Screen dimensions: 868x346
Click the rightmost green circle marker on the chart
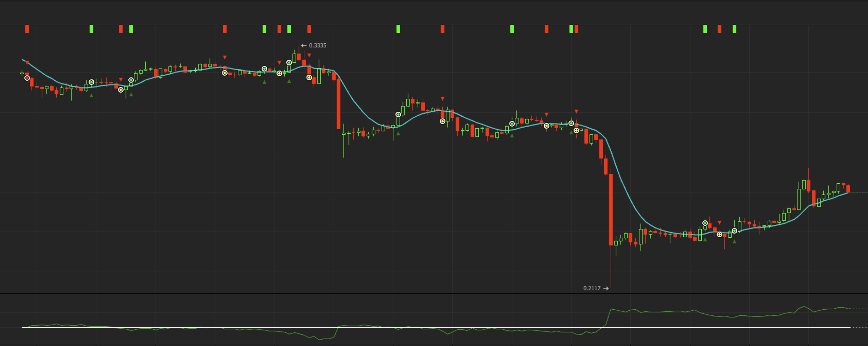(x=734, y=231)
